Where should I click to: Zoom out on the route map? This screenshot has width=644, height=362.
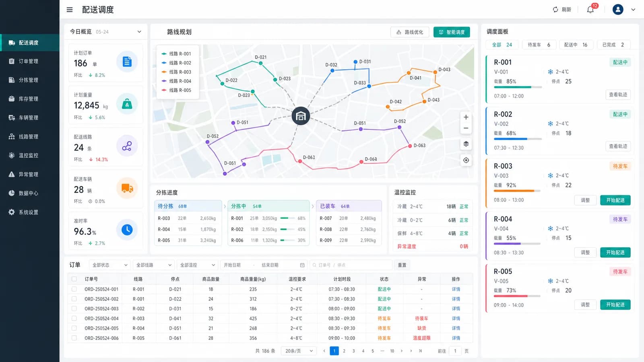point(466,128)
